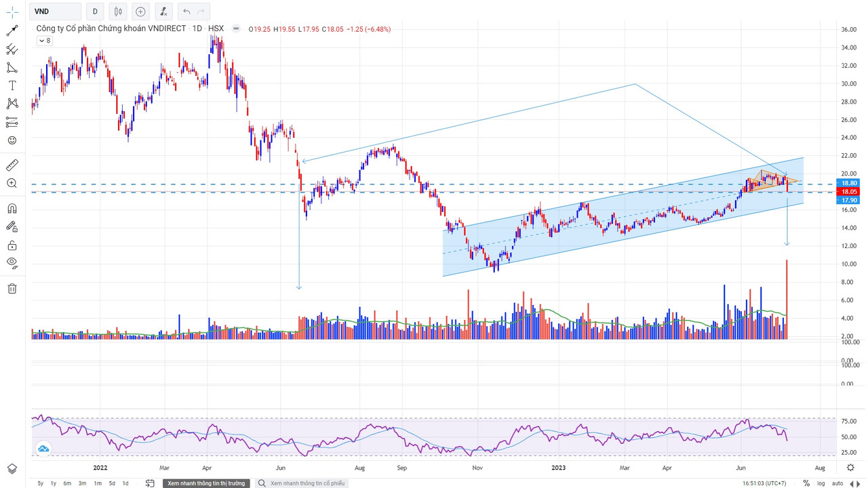868x488 pixels.
Task: Toggle lock all drawing tools
Action: click(12, 245)
